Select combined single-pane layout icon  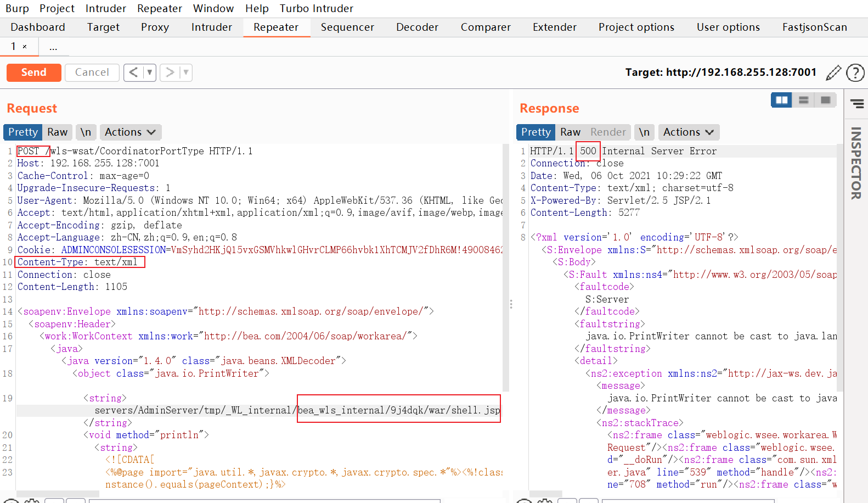tap(825, 100)
